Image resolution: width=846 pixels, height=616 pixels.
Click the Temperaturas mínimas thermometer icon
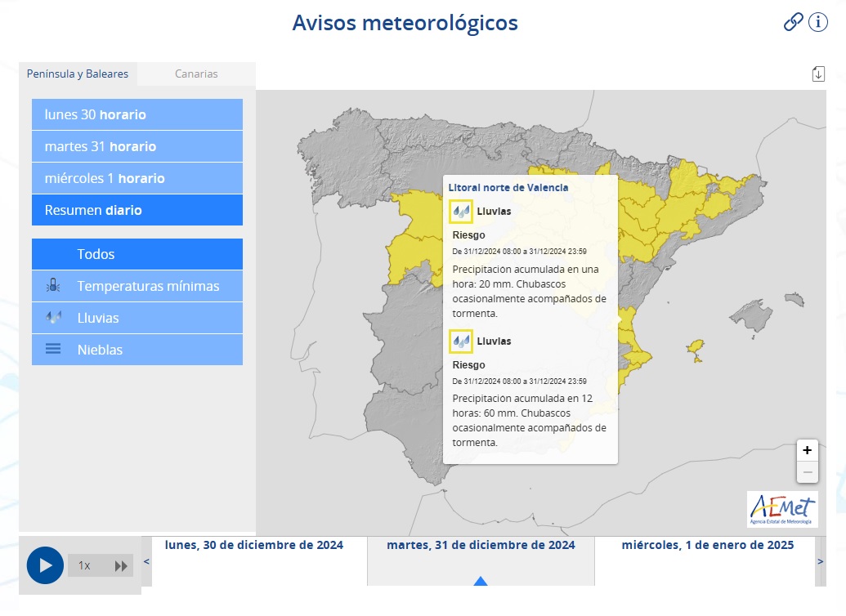(52, 286)
